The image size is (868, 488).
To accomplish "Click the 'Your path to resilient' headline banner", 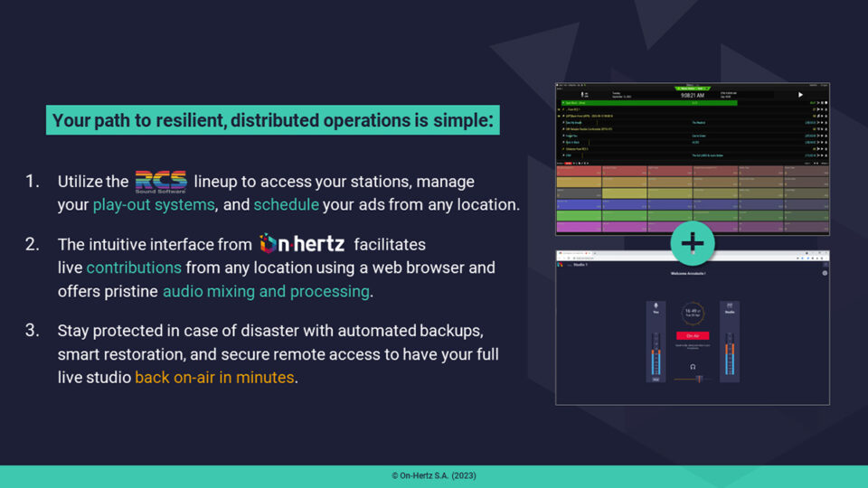I will coord(273,120).
